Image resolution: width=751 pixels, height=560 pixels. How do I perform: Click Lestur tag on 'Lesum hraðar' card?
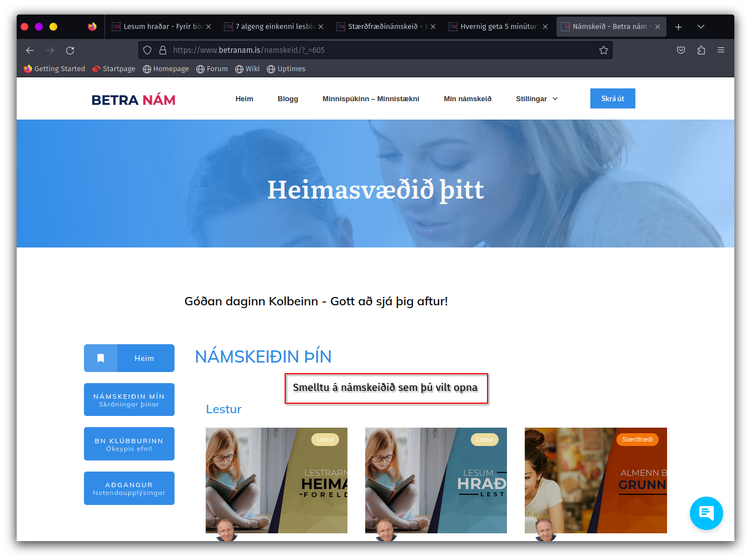pyautogui.click(x=485, y=439)
